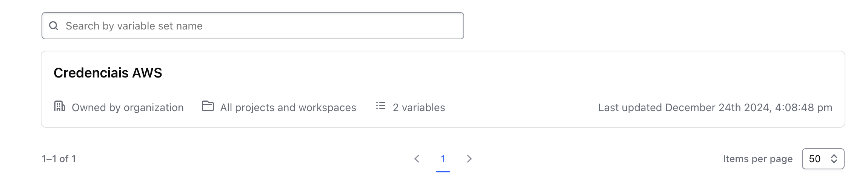Open the Credenciais AWS variable set

pos(108,73)
